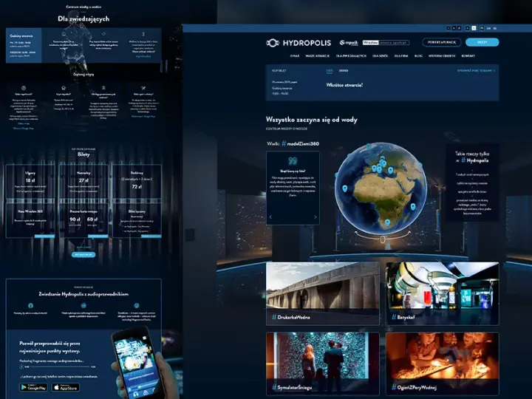Open the OgieńZParyWodnej attraction tile
Image resolution: width=532 pixels, height=399 pixels.
[x=442, y=364]
